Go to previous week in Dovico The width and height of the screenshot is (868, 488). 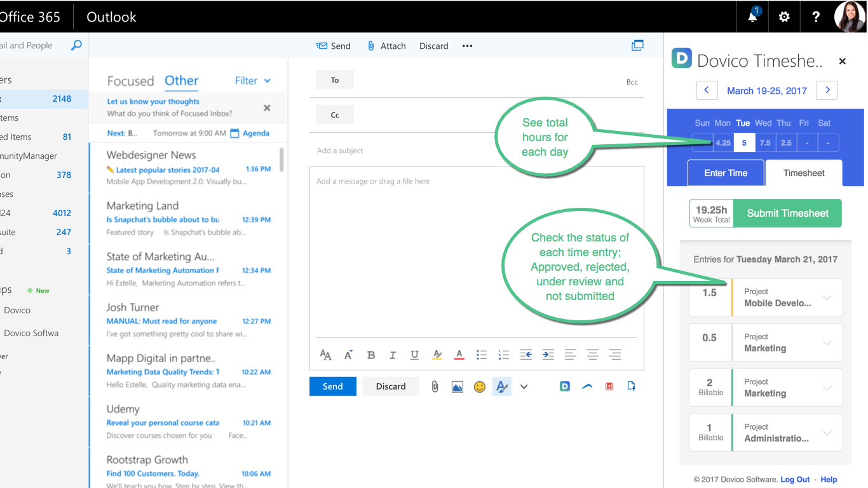(707, 90)
